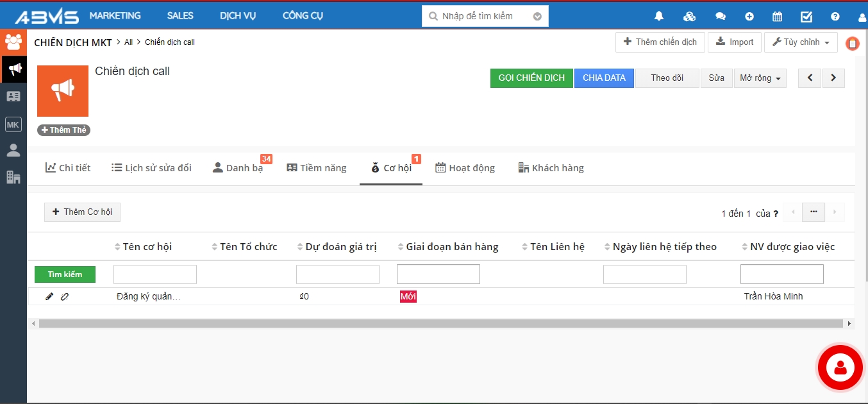Open the Mở rộng dropdown menu
Viewport: 868px width, 404px height.
pyautogui.click(x=760, y=78)
